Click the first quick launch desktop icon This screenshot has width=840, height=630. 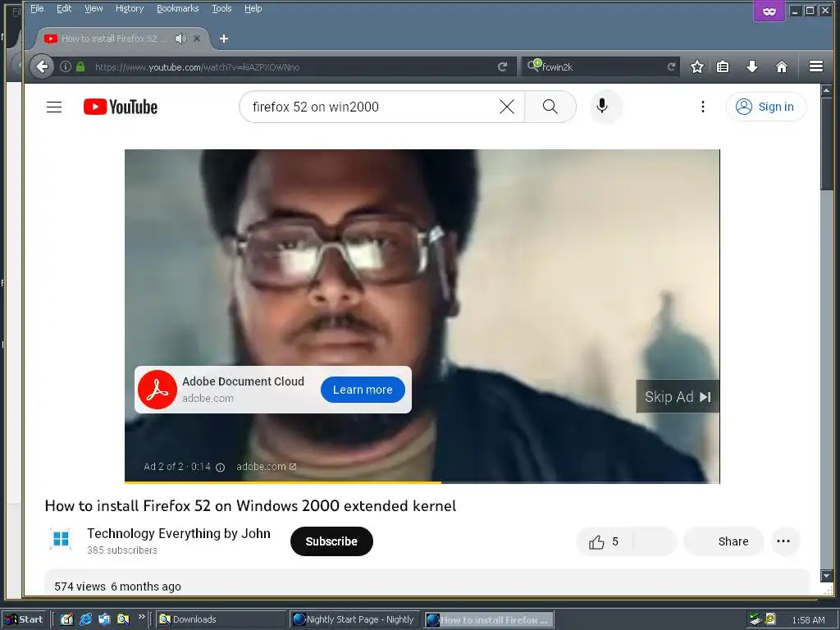pyautogui.click(x=66, y=619)
